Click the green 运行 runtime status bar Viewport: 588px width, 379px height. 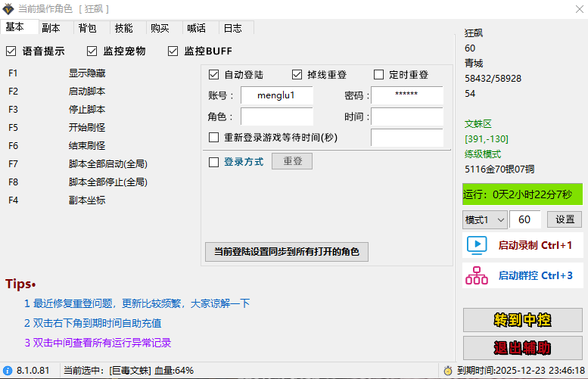522,194
